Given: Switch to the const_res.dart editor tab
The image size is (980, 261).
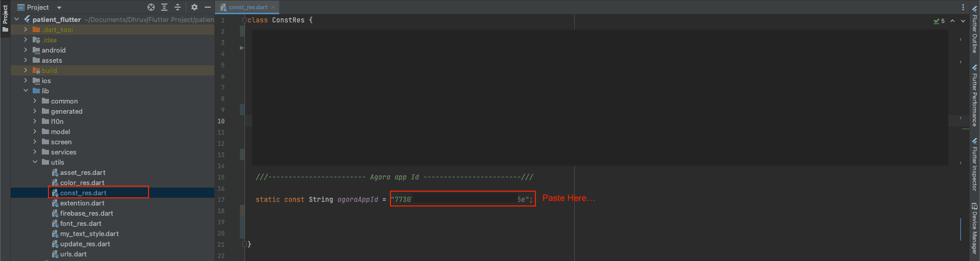Looking at the screenshot, I should (248, 7).
